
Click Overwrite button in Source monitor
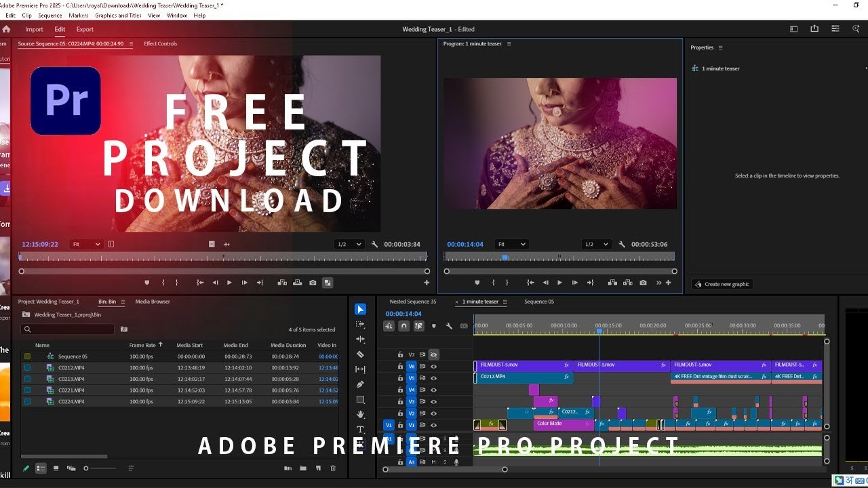pos(297,283)
